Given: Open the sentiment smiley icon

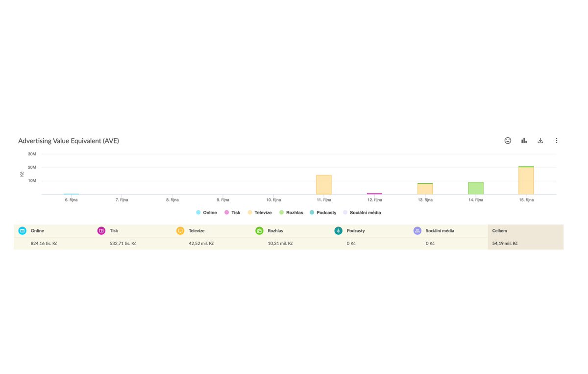Looking at the screenshot, I should [508, 141].
